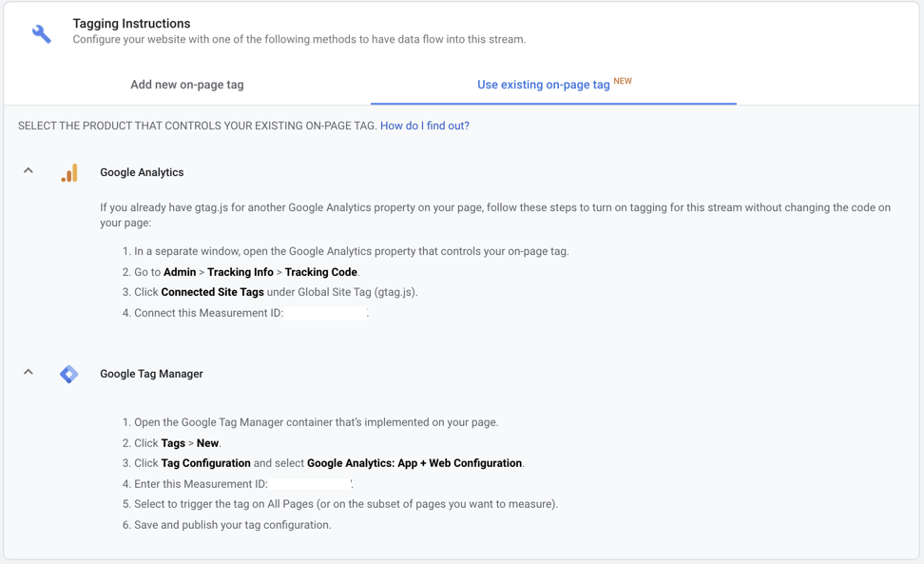Collapse the Google Analytics section chevron
924x564 pixels.
point(29,171)
